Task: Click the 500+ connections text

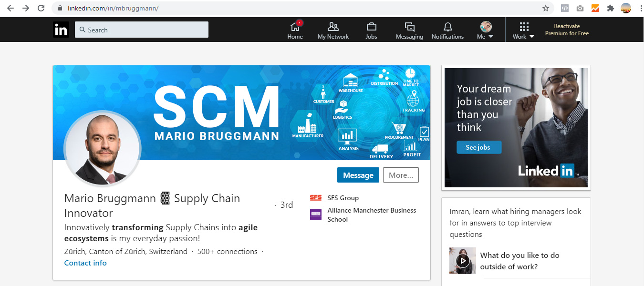Action: [228, 252]
